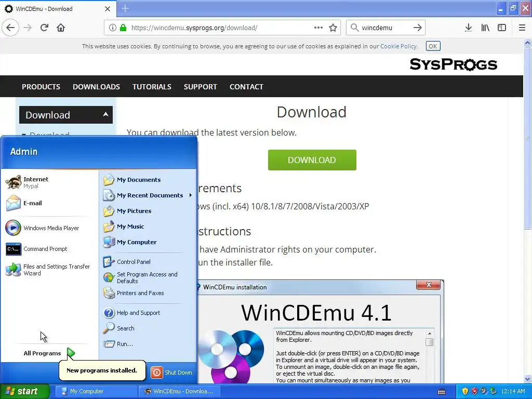532x399 pixels.
Task: Click the system clock showing 12:14 AM
Action: click(513, 391)
